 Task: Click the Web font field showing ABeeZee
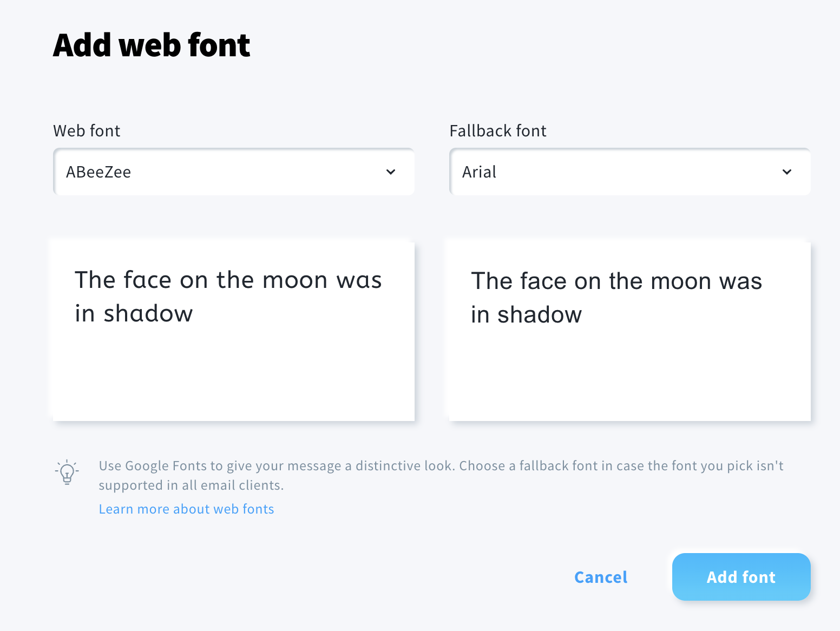click(x=216, y=172)
